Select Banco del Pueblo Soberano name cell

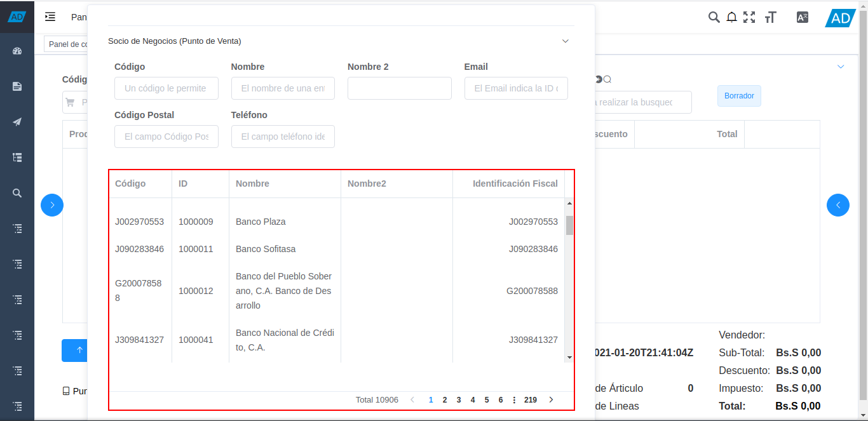point(284,291)
